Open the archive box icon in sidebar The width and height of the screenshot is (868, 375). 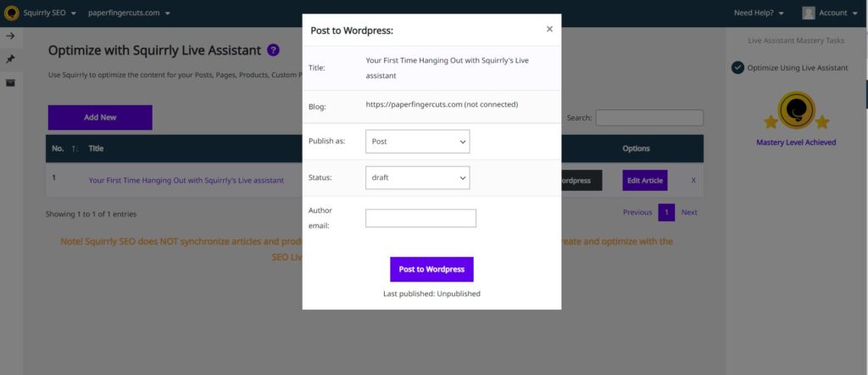click(x=10, y=82)
